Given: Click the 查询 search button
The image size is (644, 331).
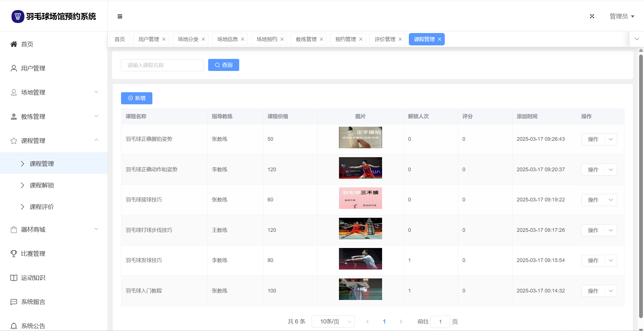Looking at the screenshot, I should (223, 65).
